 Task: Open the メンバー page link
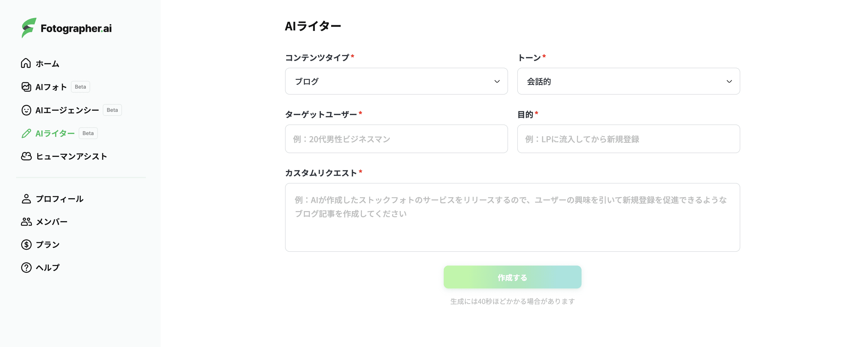(x=52, y=222)
